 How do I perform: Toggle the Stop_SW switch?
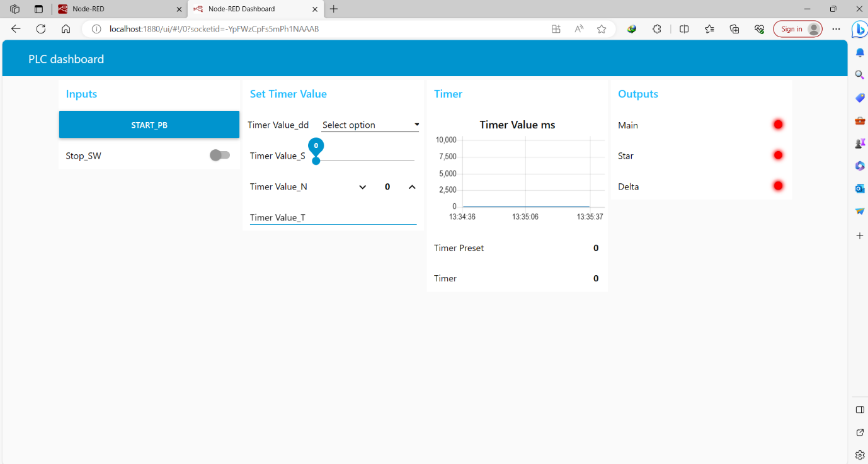click(220, 154)
